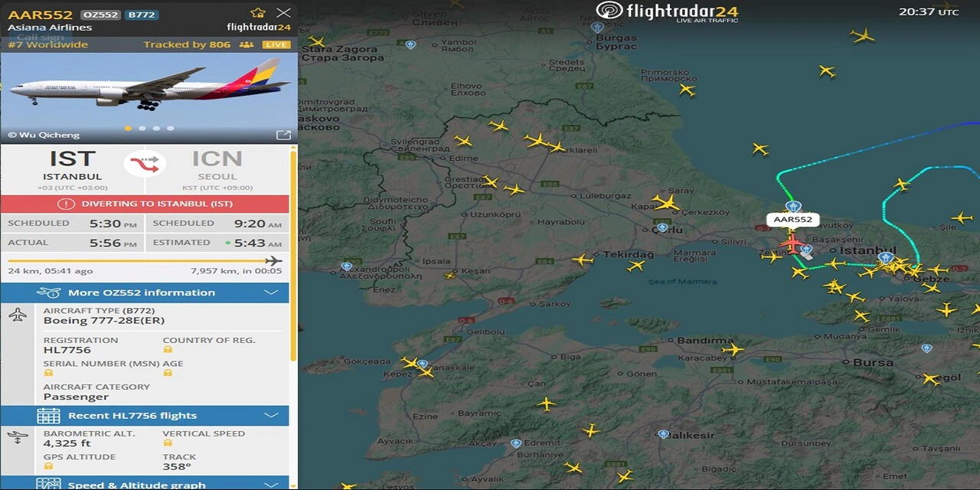The height and width of the screenshot is (490, 980).
Task: Click the plane-info icon in More OZ552 information bar
Action: (48, 292)
